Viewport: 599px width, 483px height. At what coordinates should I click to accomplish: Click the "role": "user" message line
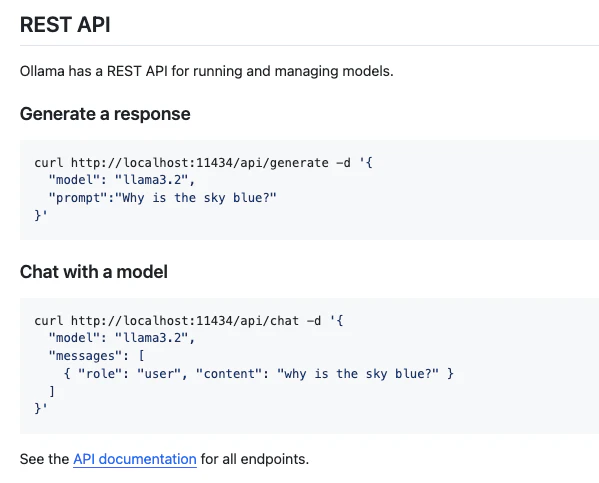click(x=259, y=373)
